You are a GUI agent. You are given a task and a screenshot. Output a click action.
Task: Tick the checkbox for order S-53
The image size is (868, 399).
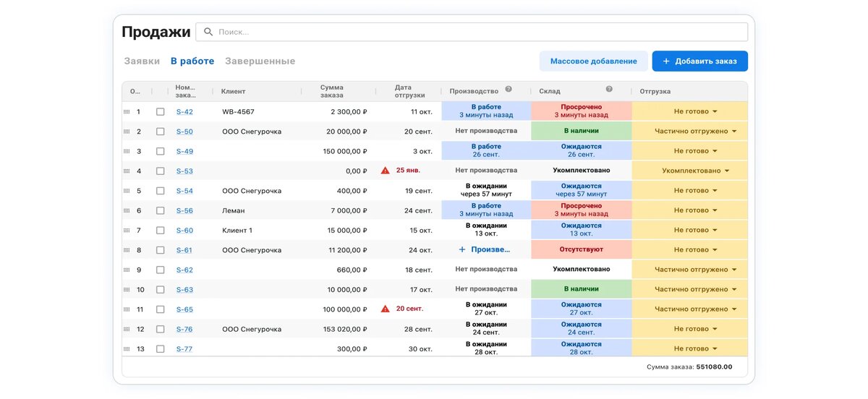[x=161, y=171]
